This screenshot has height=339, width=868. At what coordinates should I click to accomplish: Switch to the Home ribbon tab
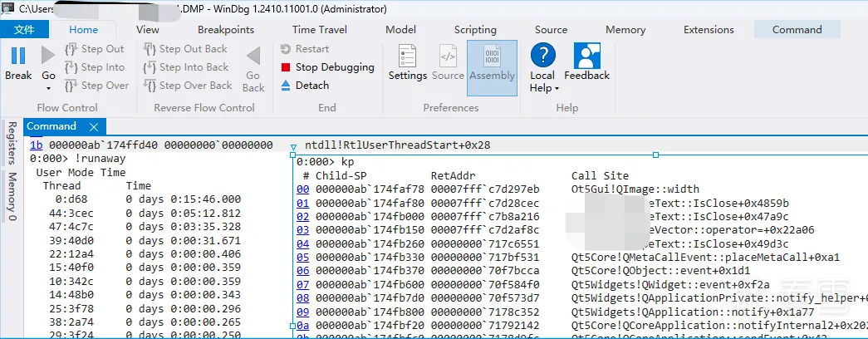pyautogui.click(x=84, y=30)
